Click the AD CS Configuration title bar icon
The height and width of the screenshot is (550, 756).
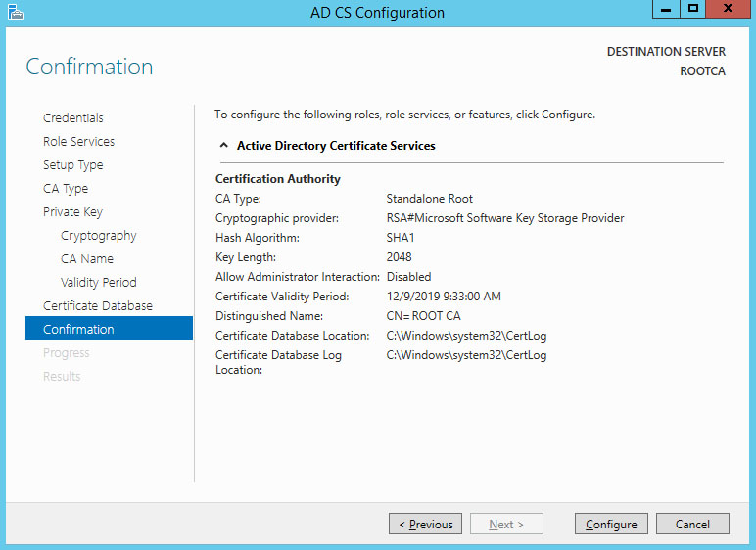coord(16,12)
